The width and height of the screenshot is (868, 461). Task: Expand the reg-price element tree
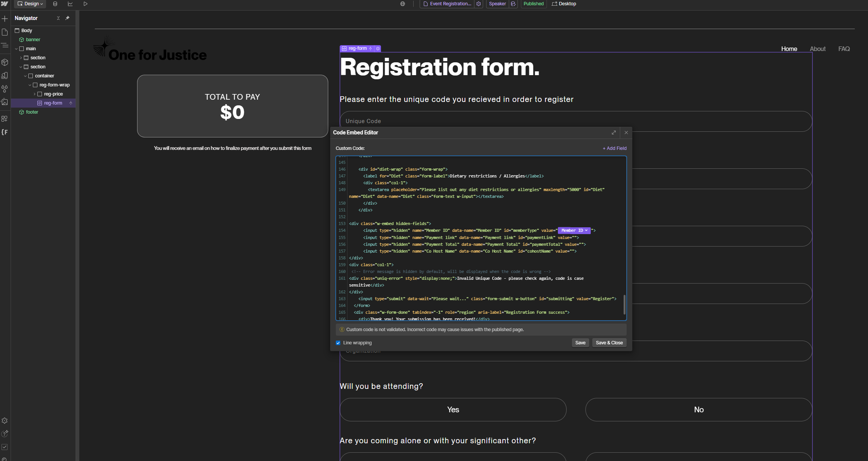click(x=34, y=94)
